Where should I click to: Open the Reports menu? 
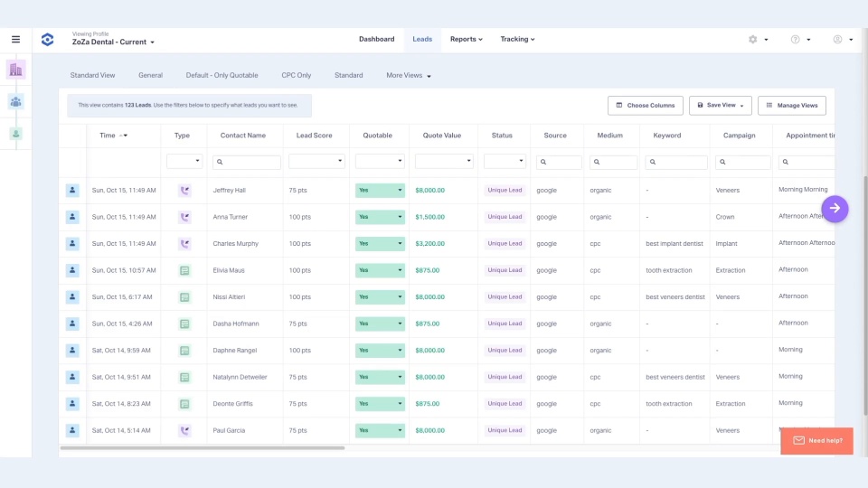(466, 40)
